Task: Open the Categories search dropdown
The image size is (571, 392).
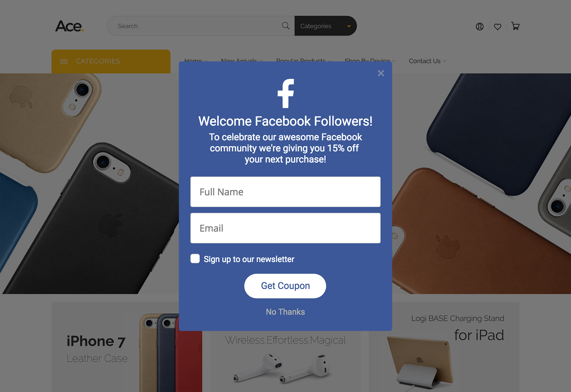Action: (x=325, y=26)
